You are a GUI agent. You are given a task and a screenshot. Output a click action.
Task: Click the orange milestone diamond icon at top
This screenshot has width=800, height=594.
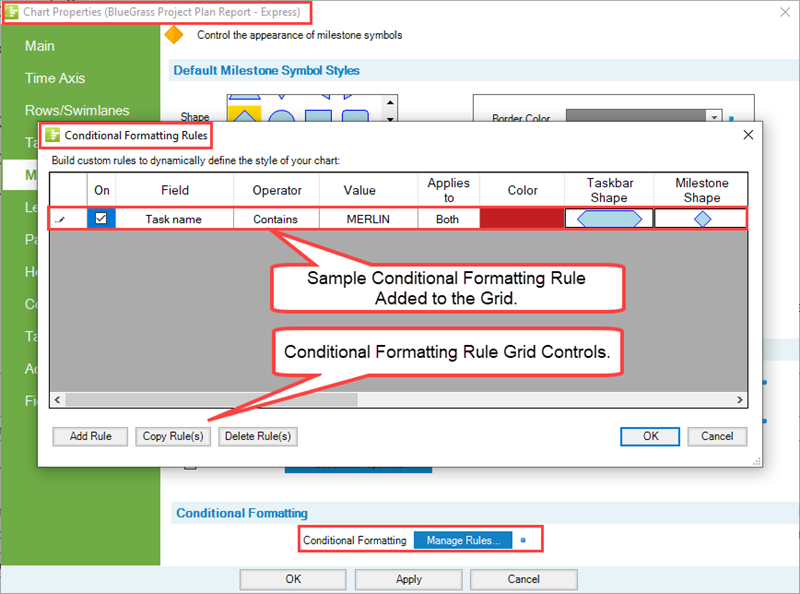point(174,35)
